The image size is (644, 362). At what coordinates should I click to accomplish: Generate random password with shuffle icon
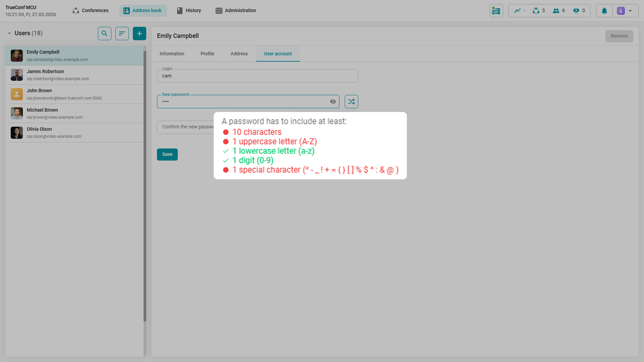click(x=351, y=102)
